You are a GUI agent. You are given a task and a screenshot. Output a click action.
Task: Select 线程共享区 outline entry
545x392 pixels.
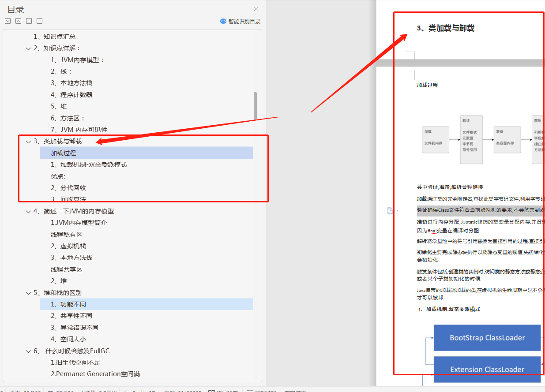point(67,269)
